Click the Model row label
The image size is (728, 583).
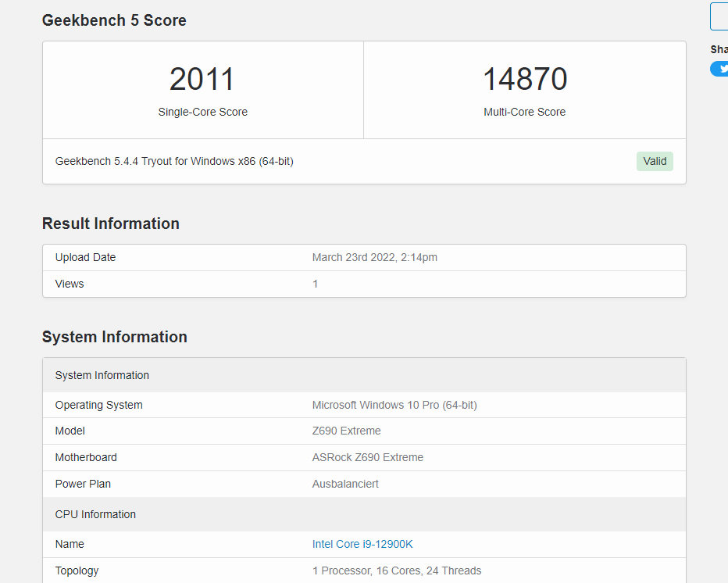pos(70,431)
